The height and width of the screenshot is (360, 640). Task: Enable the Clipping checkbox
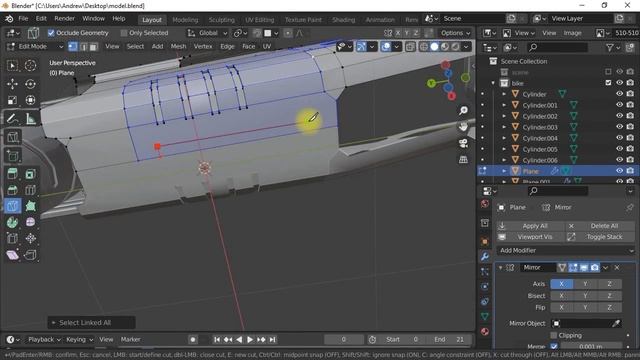pyautogui.click(x=554, y=335)
